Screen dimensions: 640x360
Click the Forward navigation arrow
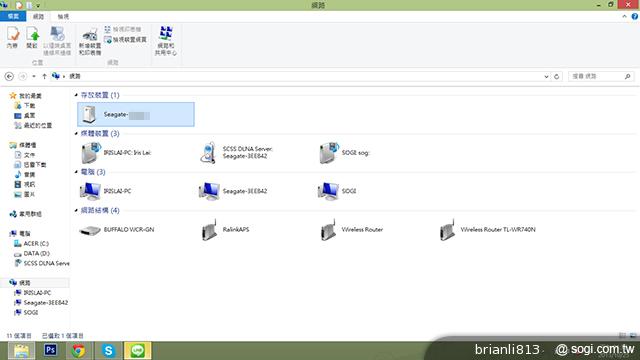pyautogui.click(x=23, y=76)
